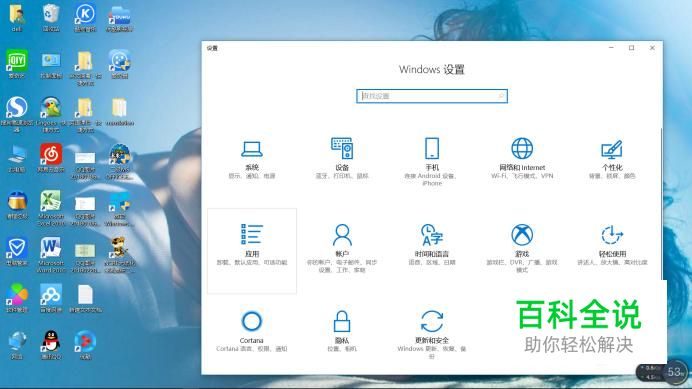Select the NetEase Cloud Music desktop shortcut
The image size is (692, 389).
pos(51,158)
